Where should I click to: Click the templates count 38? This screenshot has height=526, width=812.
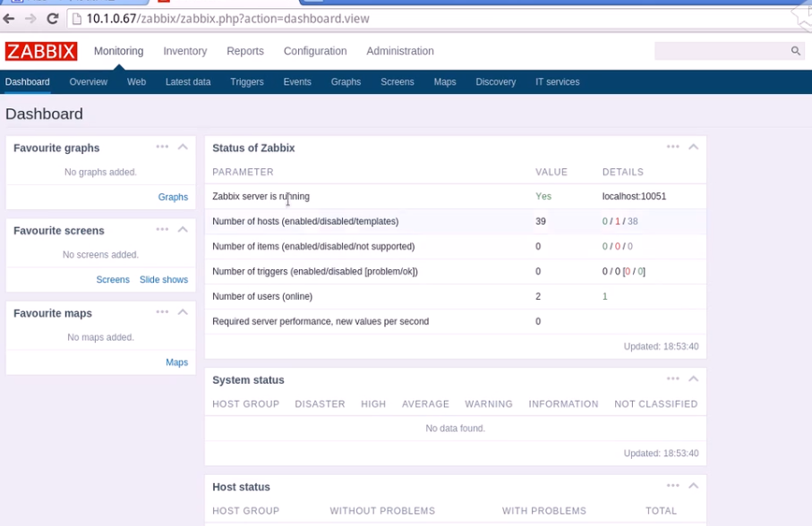click(x=633, y=221)
